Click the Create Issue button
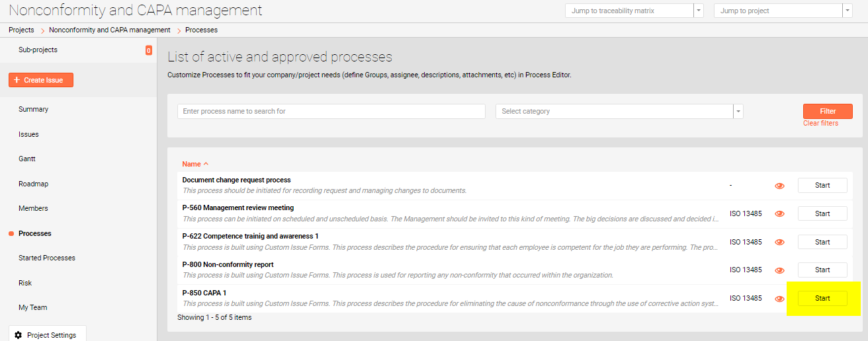Screen dimensions: 868x341 coord(41,80)
